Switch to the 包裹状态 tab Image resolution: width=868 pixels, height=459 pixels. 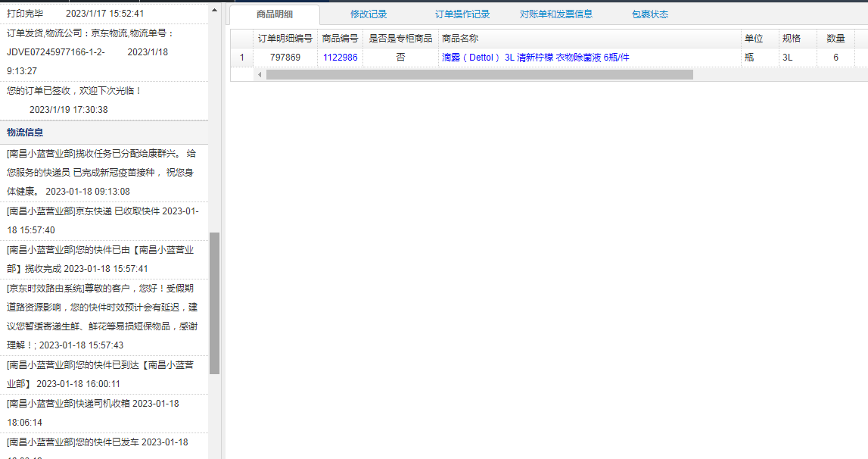pos(650,14)
